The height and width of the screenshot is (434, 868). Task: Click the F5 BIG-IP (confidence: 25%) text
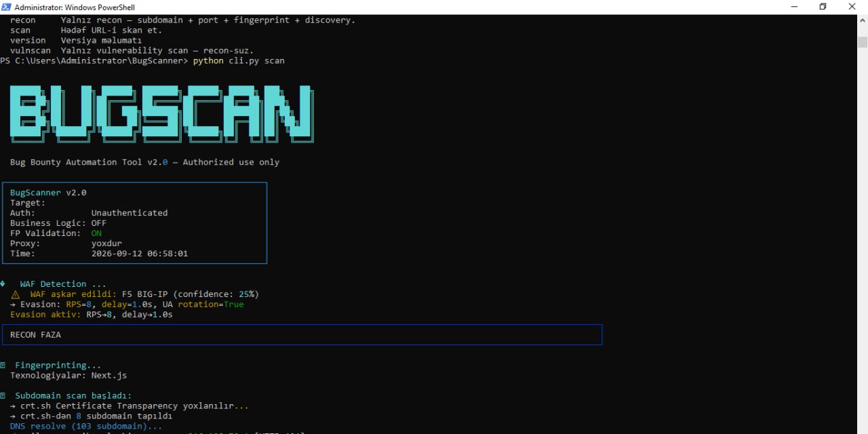tap(191, 294)
